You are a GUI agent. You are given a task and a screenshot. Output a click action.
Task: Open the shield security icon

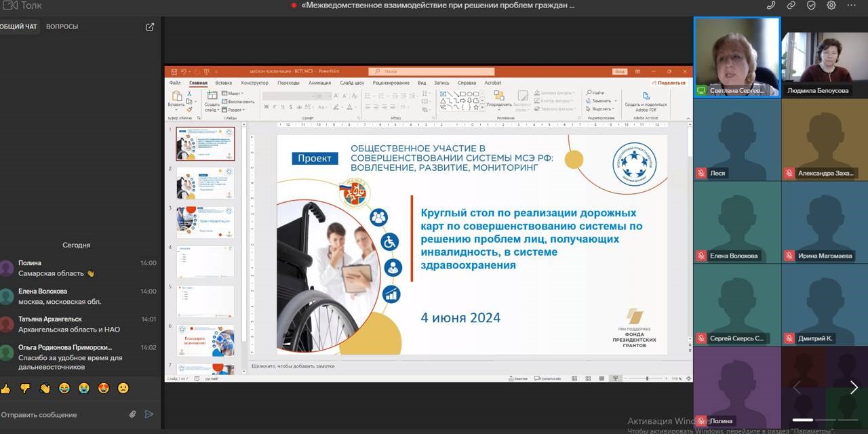pos(811,5)
